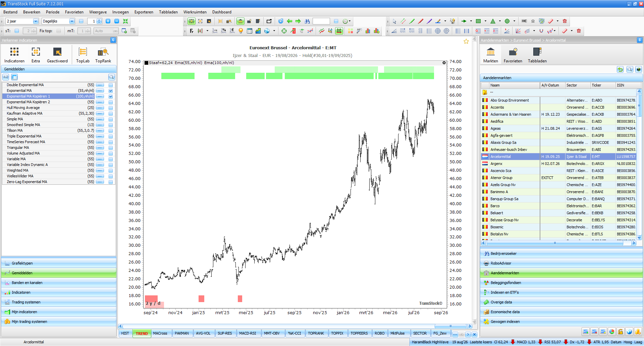Open the TopRank icon
The width and height of the screenshot is (644, 346).
pyautogui.click(x=103, y=55)
